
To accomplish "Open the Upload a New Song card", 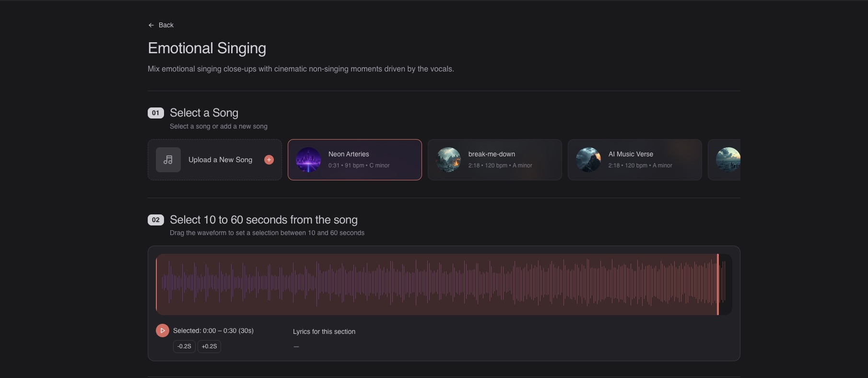I will pyautogui.click(x=215, y=160).
